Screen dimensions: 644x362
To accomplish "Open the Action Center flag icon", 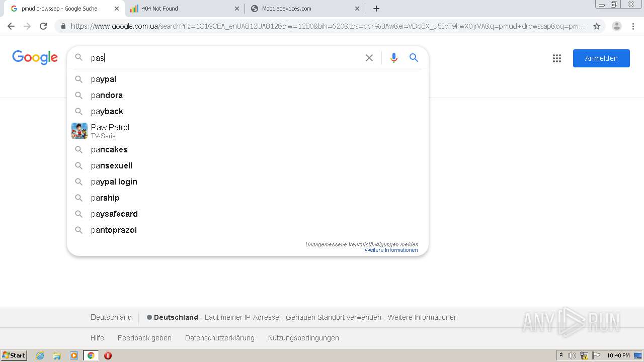I will pyautogui.click(x=596, y=355).
